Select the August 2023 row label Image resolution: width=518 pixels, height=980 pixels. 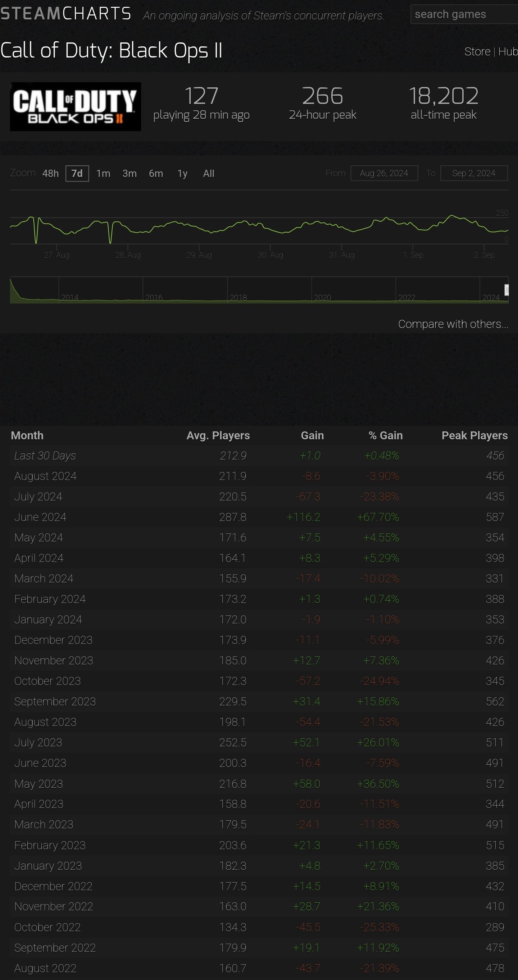(x=45, y=722)
